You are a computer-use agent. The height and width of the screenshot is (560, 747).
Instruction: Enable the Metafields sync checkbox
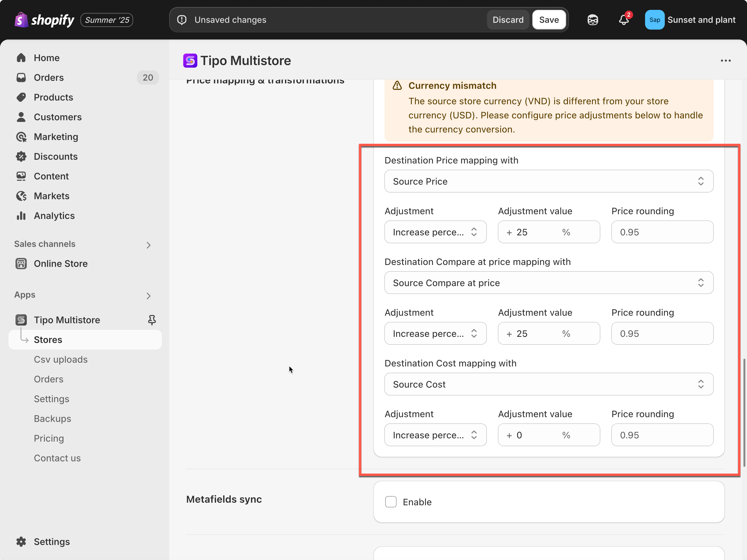point(391,502)
